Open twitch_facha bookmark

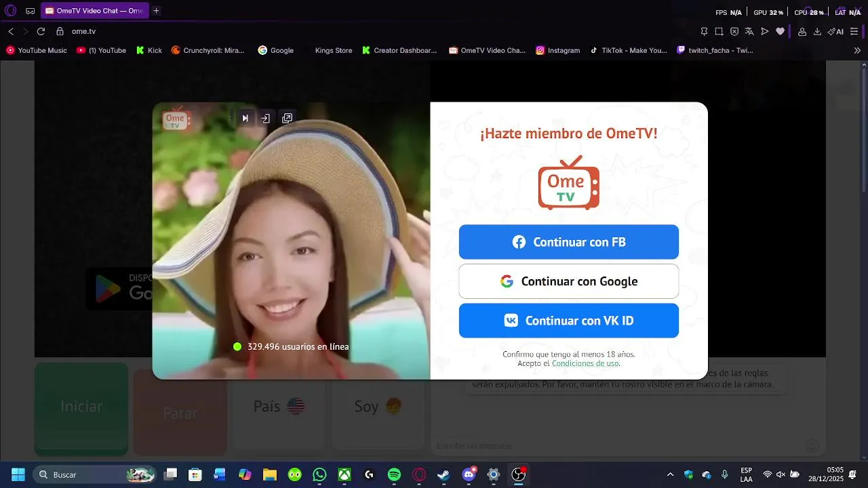tap(715, 50)
